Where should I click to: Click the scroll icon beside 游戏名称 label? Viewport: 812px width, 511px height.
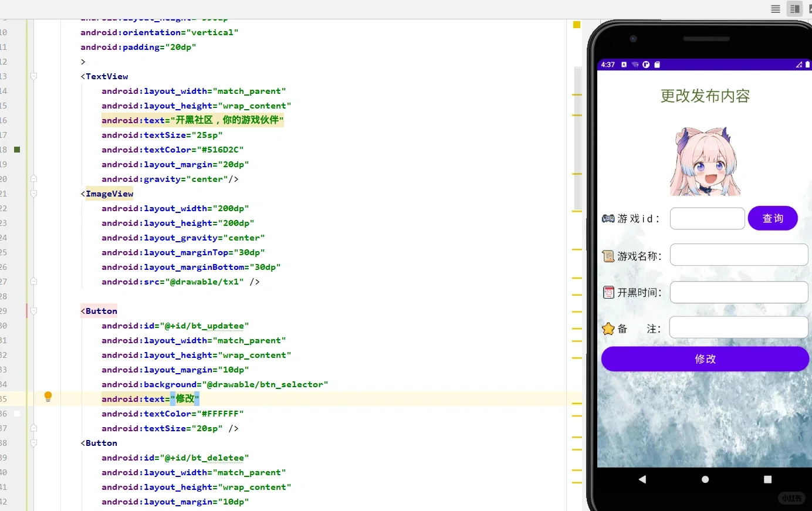(x=608, y=256)
